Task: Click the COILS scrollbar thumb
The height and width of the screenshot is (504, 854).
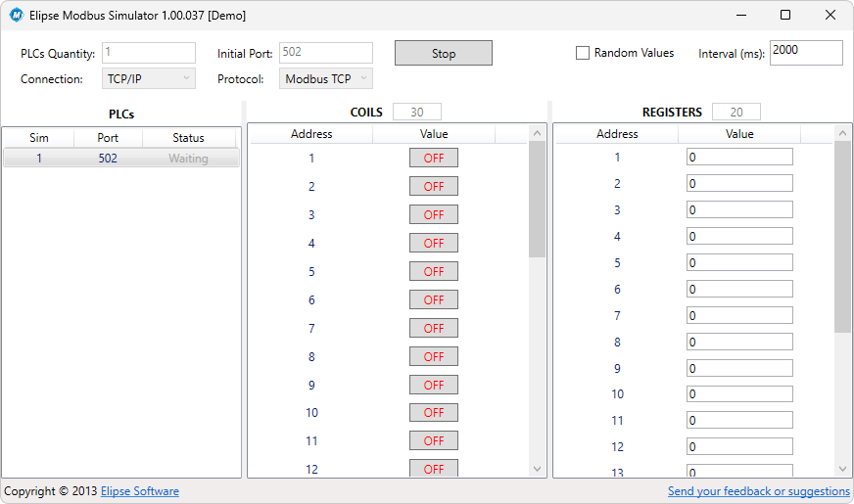Action: [x=537, y=200]
